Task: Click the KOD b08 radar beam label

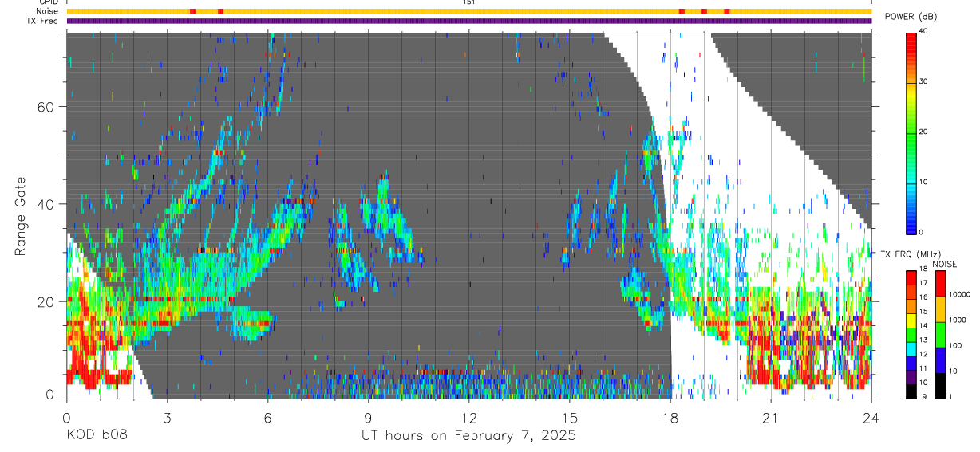Action: point(97,435)
